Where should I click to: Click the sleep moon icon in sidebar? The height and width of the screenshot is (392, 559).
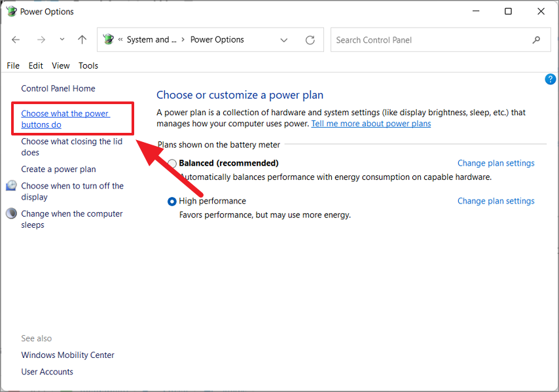[11, 213]
